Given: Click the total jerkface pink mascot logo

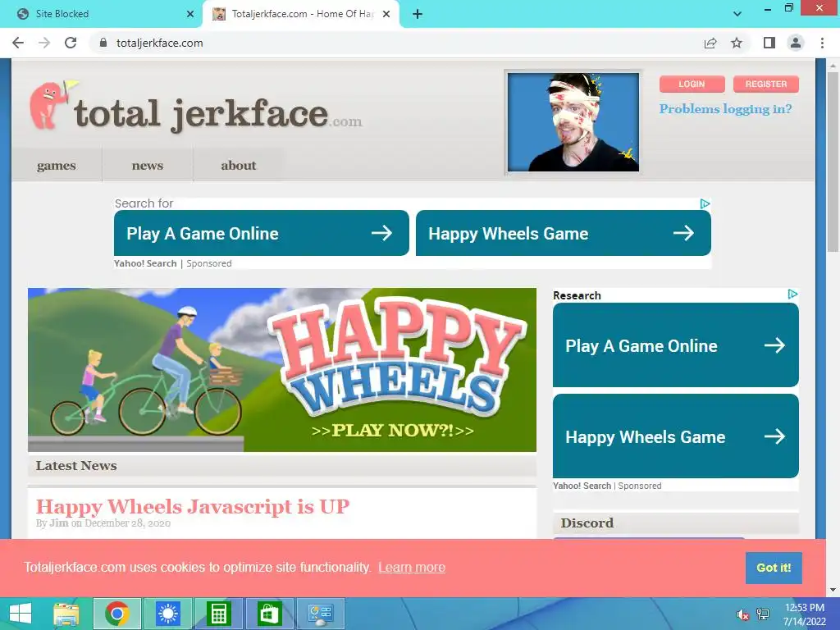Looking at the screenshot, I should (x=52, y=105).
